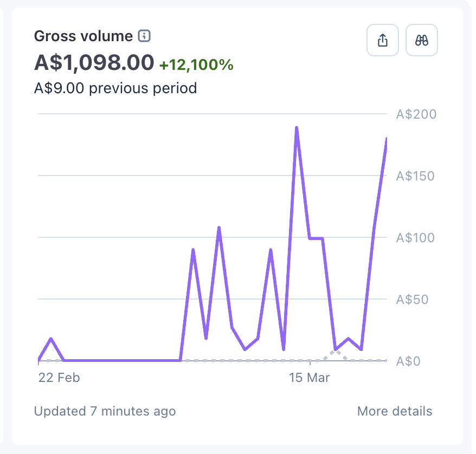
Task: Click the A$1,098.00 total amount
Action: [x=94, y=63]
